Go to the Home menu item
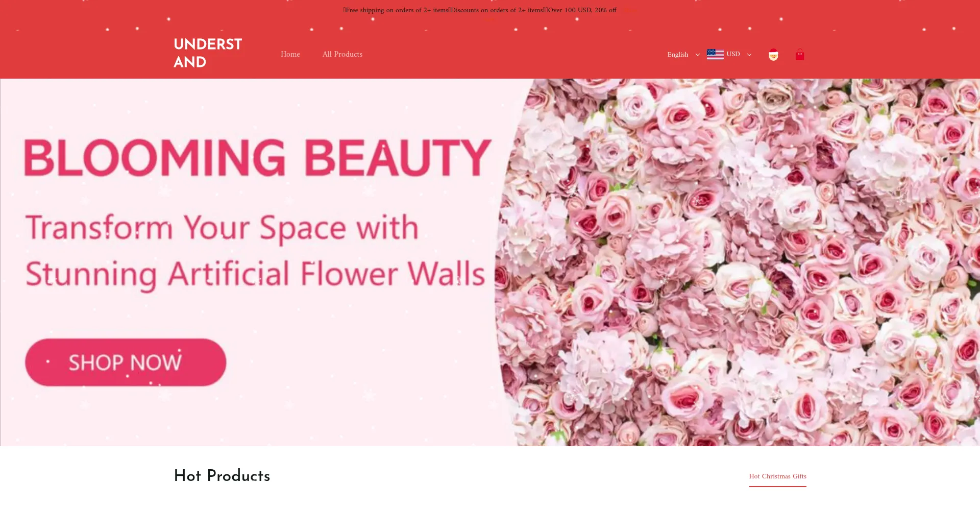This screenshot has height=507, width=980. 290,54
